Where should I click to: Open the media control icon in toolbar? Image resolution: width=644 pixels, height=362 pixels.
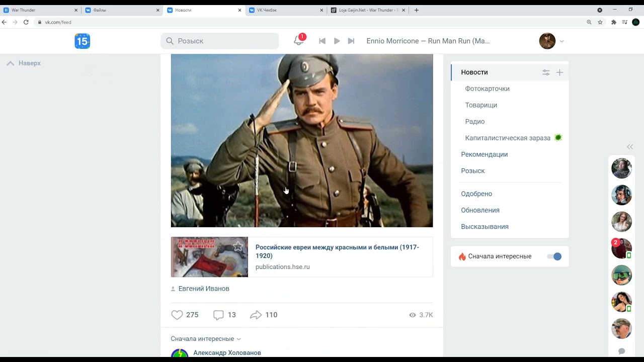click(x=624, y=22)
